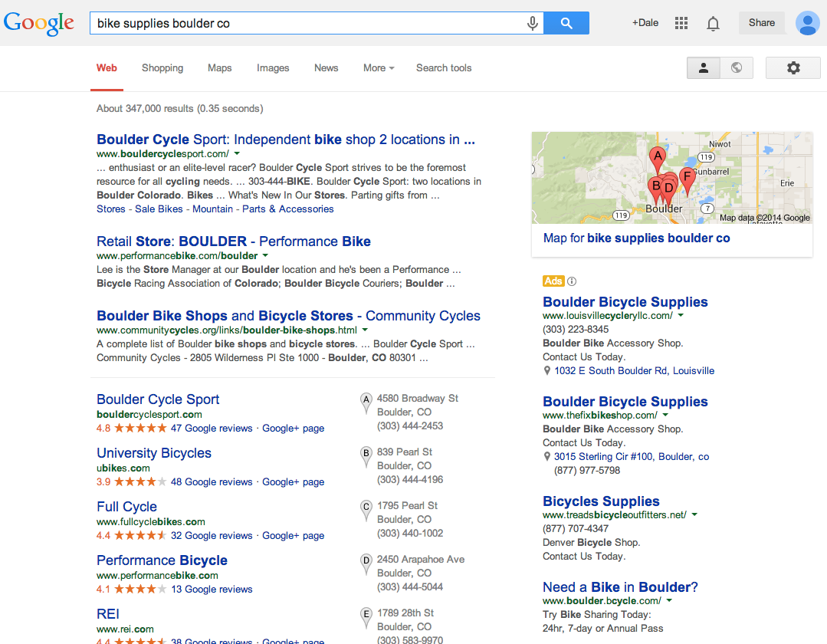Expand arrow next to performancebike.com/boulder URL

[x=265, y=255]
